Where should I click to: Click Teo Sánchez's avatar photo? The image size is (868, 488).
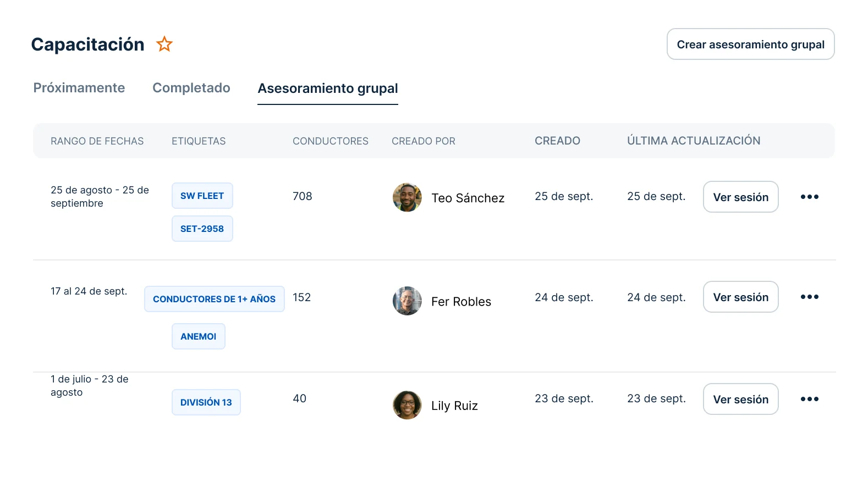tap(407, 197)
